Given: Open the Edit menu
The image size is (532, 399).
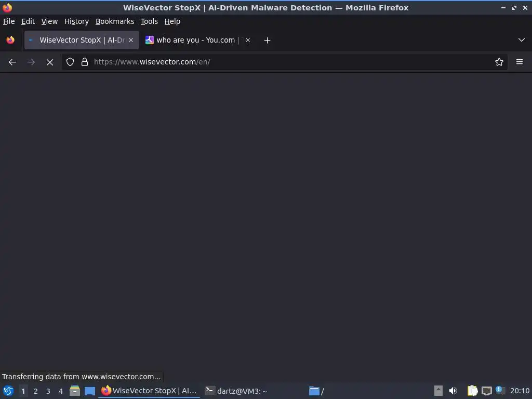Looking at the screenshot, I should coord(28,21).
